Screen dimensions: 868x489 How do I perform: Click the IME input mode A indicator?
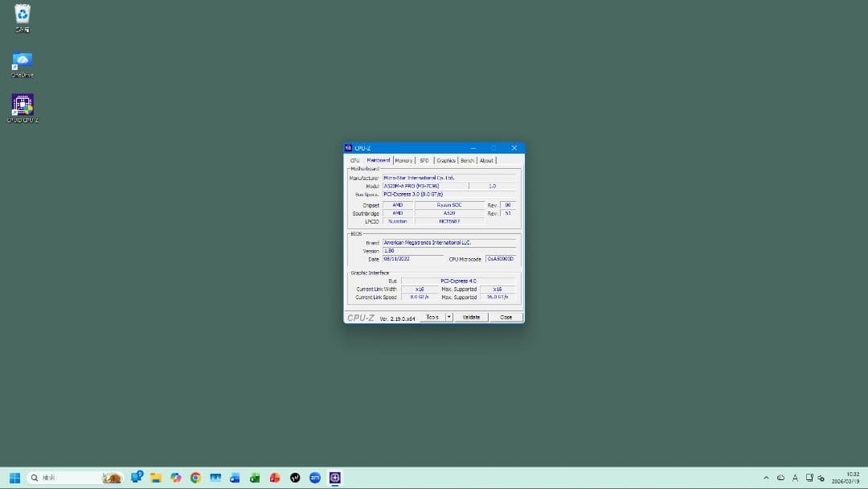pyautogui.click(x=795, y=478)
